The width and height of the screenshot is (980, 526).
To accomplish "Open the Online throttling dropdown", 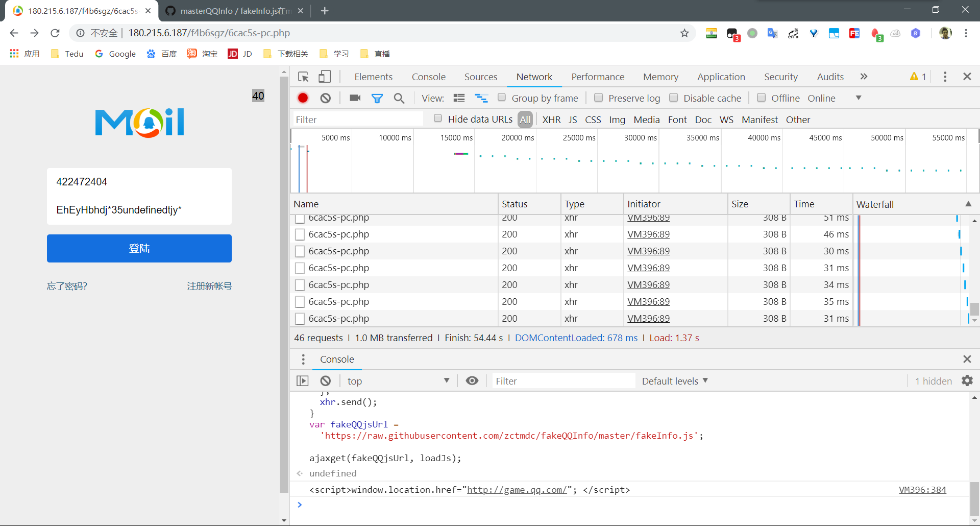I will pyautogui.click(x=835, y=98).
